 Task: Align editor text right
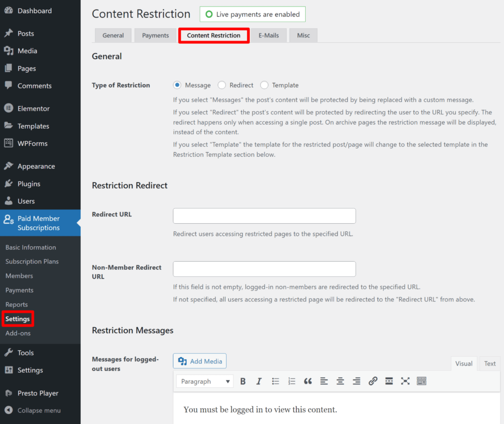pyautogui.click(x=356, y=381)
